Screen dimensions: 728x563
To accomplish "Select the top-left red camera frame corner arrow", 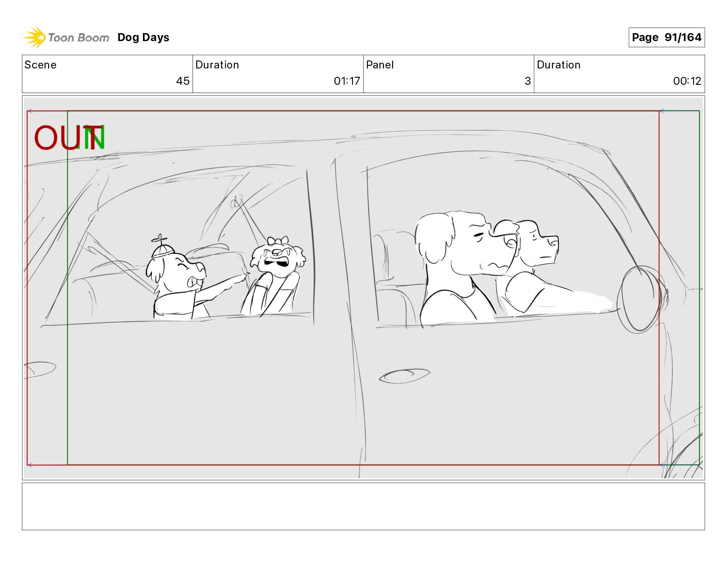I will pyautogui.click(x=30, y=111).
